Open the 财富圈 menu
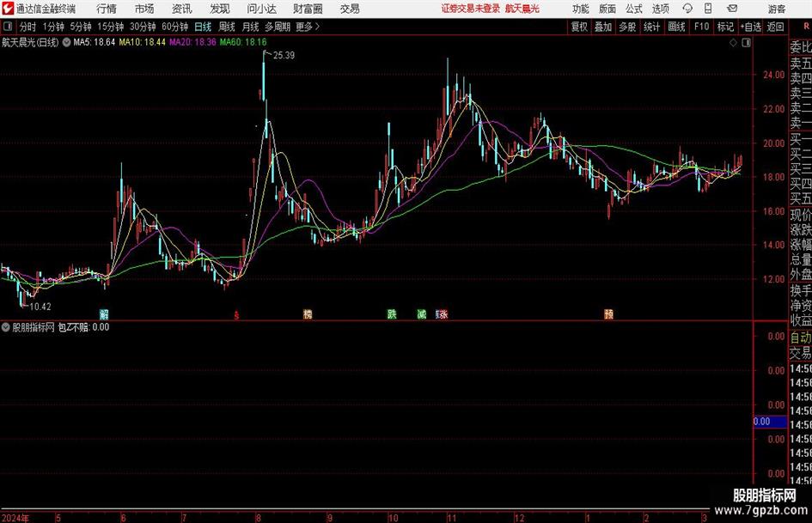Screen dimensions: 812x523 point(308,9)
